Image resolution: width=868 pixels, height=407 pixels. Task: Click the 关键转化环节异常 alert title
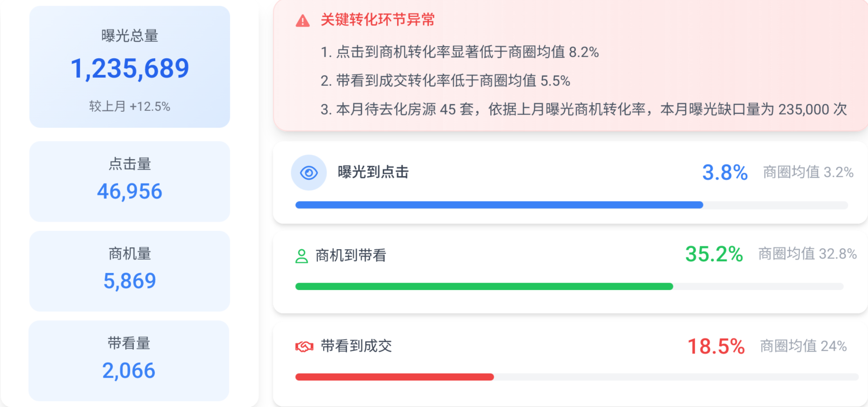pos(378,20)
